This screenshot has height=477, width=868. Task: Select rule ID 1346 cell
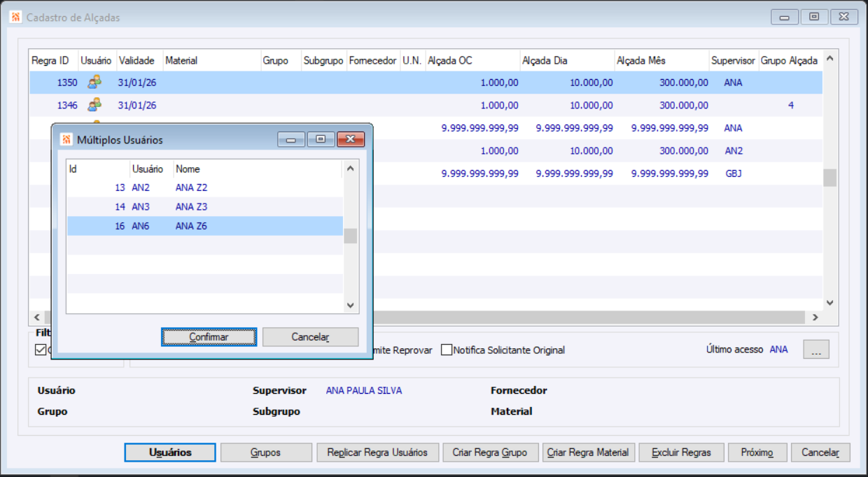(x=54, y=106)
